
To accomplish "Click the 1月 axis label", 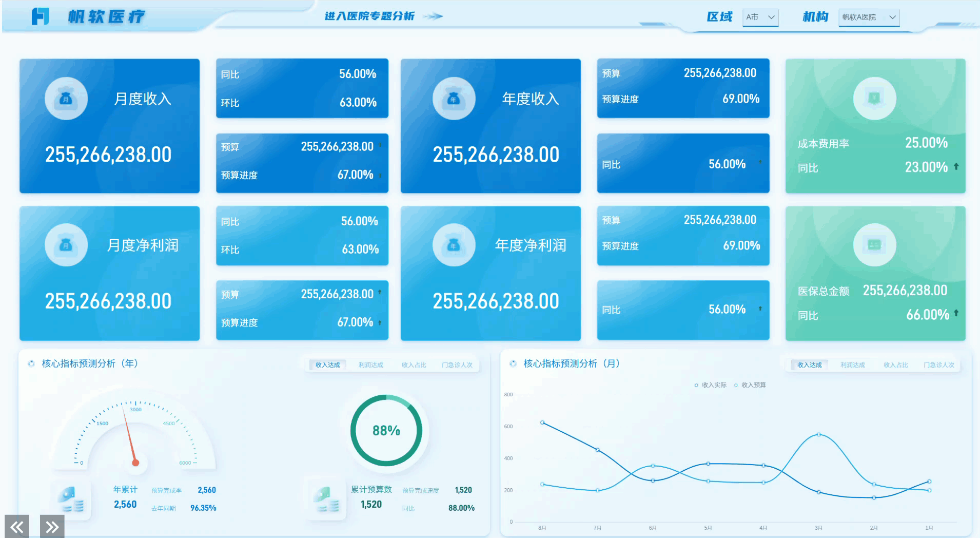I will click(x=929, y=528).
